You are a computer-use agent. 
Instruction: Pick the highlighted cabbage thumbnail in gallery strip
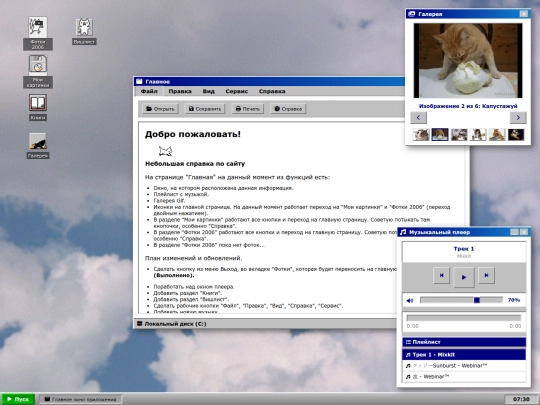click(440, 134)
